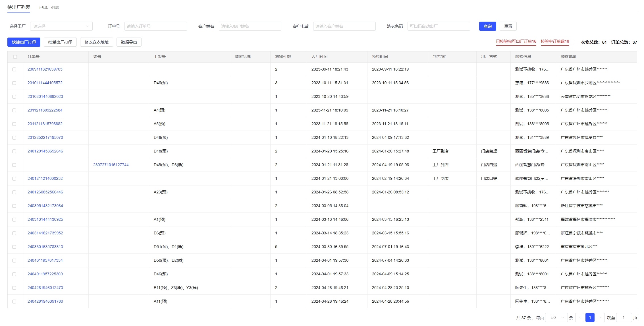Switch to the 已出厂列表 tab
Screen dimensions: 644x326
(49, 7)
